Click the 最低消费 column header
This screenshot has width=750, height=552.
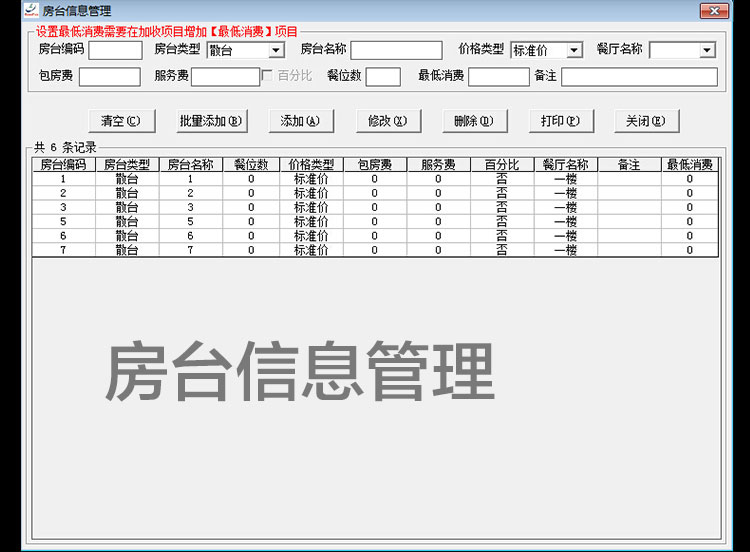click(690, 165)
